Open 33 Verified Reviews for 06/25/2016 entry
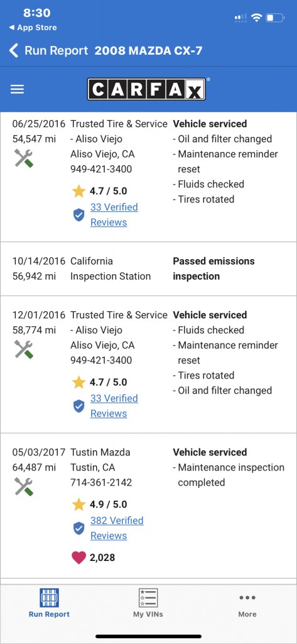 point(114,215)
